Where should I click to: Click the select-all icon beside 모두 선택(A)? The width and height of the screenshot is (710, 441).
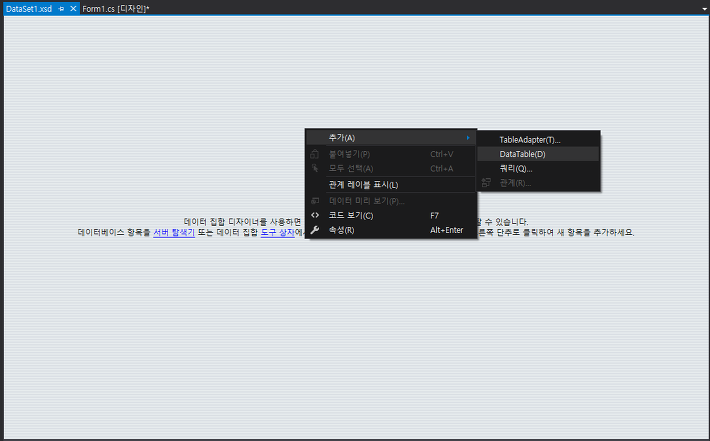click(315, 168)
